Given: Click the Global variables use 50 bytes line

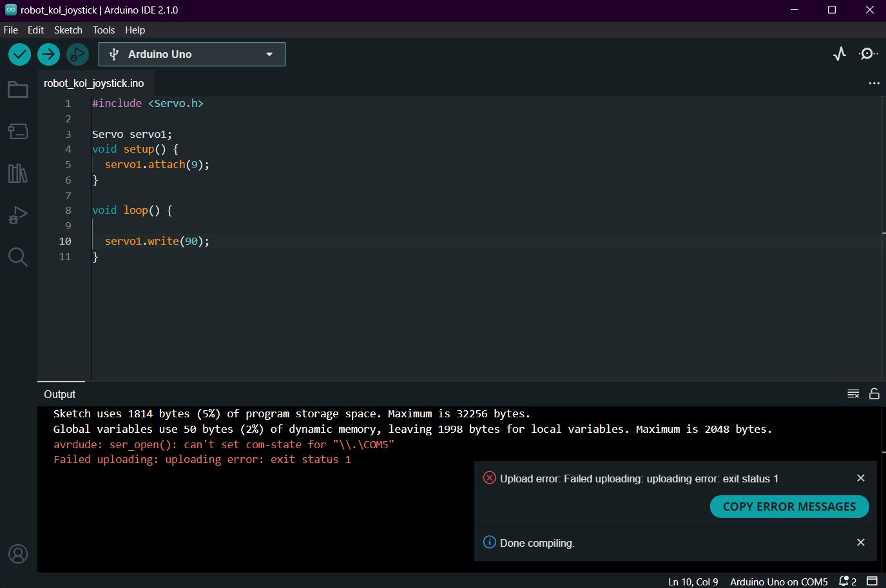Looking at the screenshot, I should [412, 430].
